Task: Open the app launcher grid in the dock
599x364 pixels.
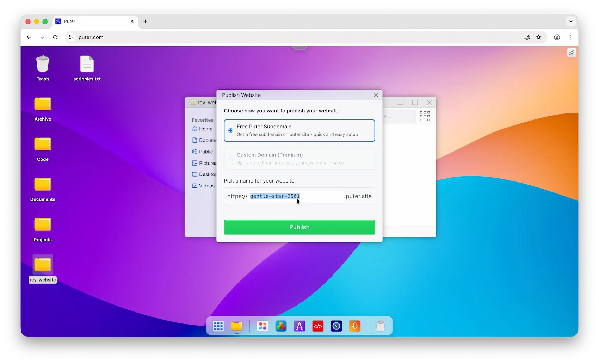Action: coord(218,326)
